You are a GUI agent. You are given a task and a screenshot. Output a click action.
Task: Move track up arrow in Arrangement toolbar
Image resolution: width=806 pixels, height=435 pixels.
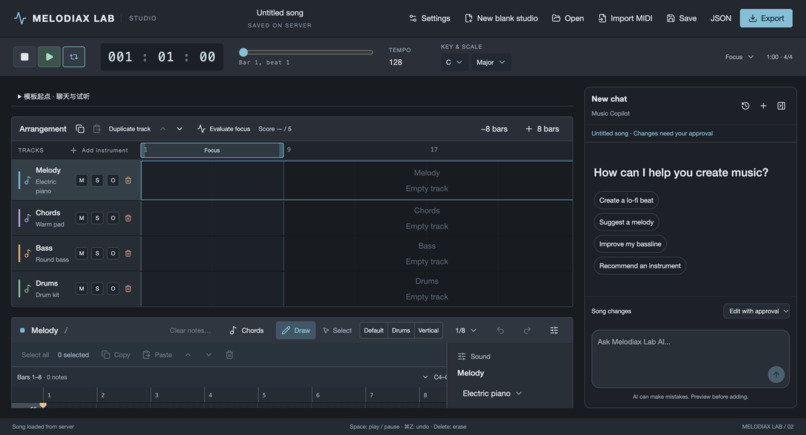pyautogui.click(x=163, y=129)
